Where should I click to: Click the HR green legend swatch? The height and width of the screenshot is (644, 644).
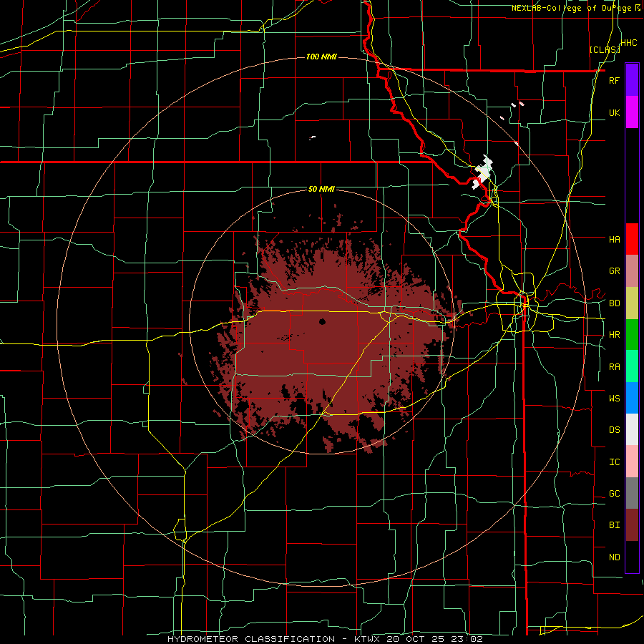point(632,335)
